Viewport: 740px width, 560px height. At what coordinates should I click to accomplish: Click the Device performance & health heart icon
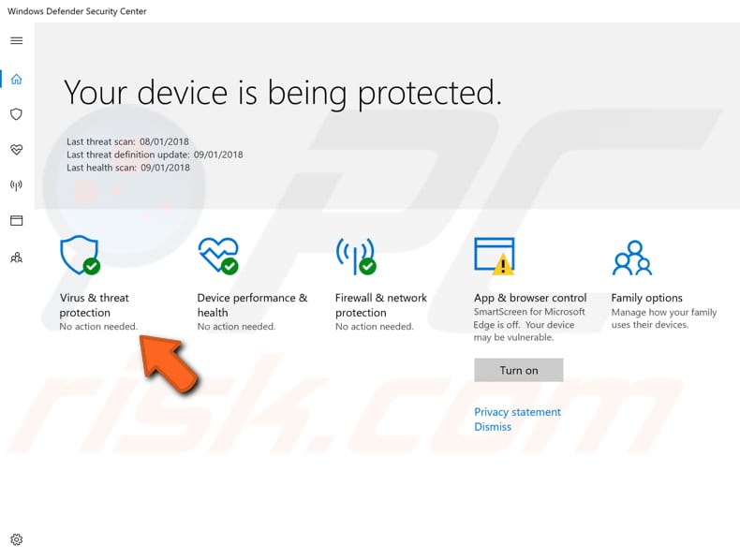pos(217,255)
